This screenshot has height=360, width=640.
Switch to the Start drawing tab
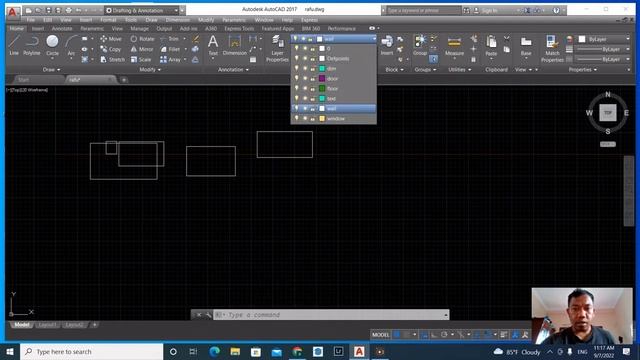point(24,80)
